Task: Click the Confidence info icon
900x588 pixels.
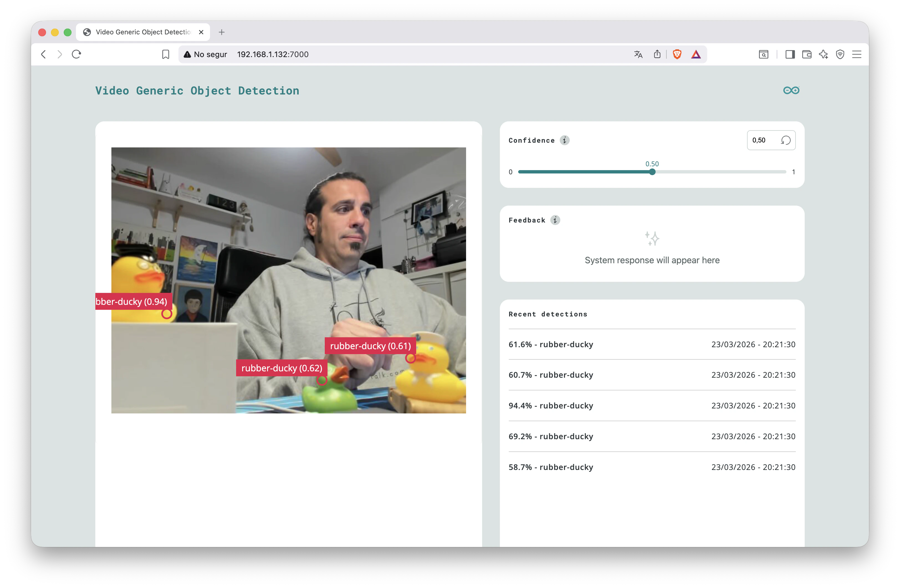Action: pos(564,140)
